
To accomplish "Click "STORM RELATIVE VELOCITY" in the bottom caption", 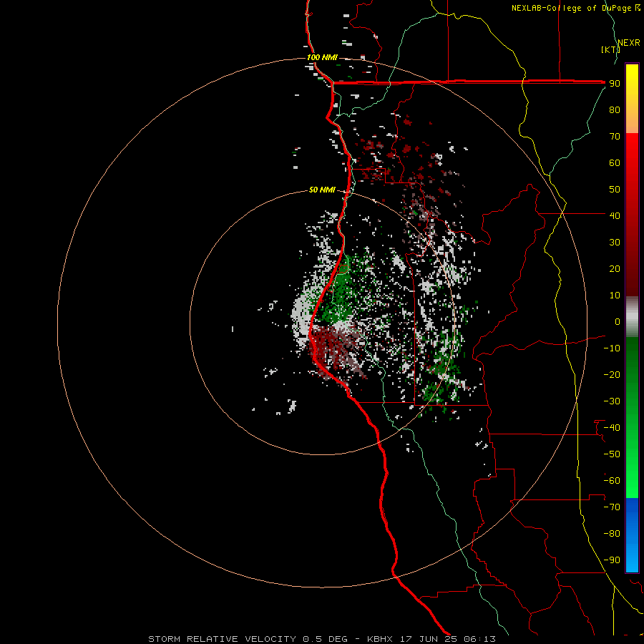I will pyautogui.click(x=223, y=639).
